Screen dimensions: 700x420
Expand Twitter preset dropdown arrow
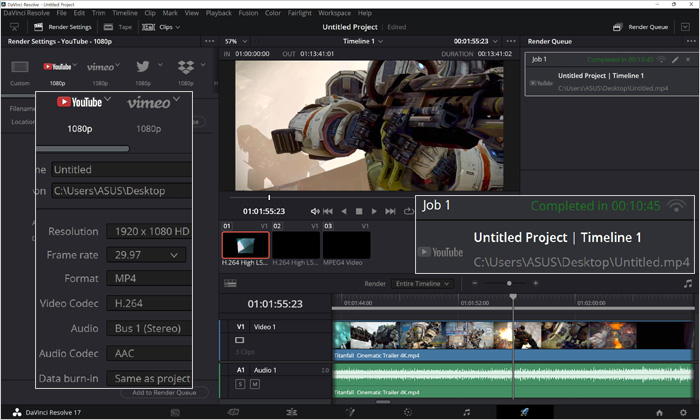point(160,65)
